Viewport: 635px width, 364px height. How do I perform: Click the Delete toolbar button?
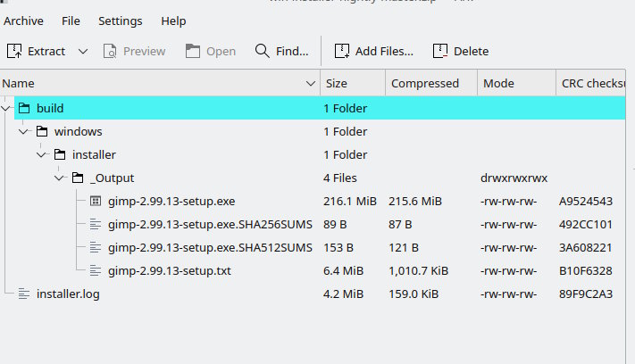461,52
